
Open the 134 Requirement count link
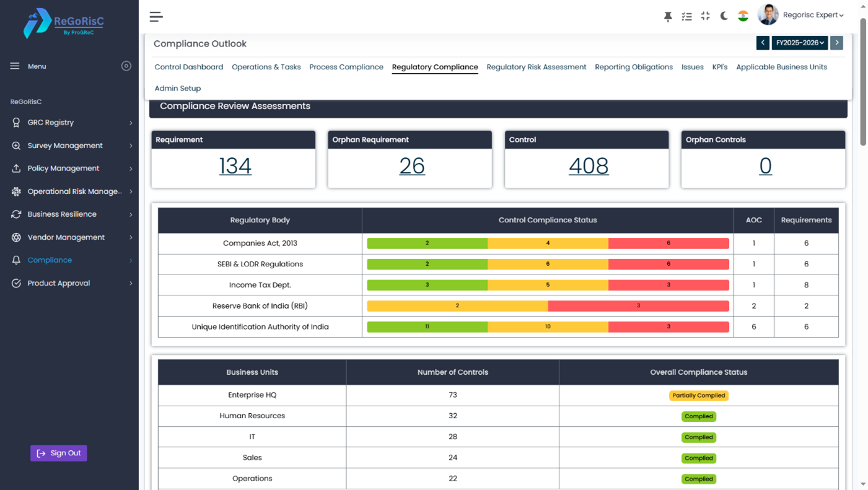click(x=235, y=166)
